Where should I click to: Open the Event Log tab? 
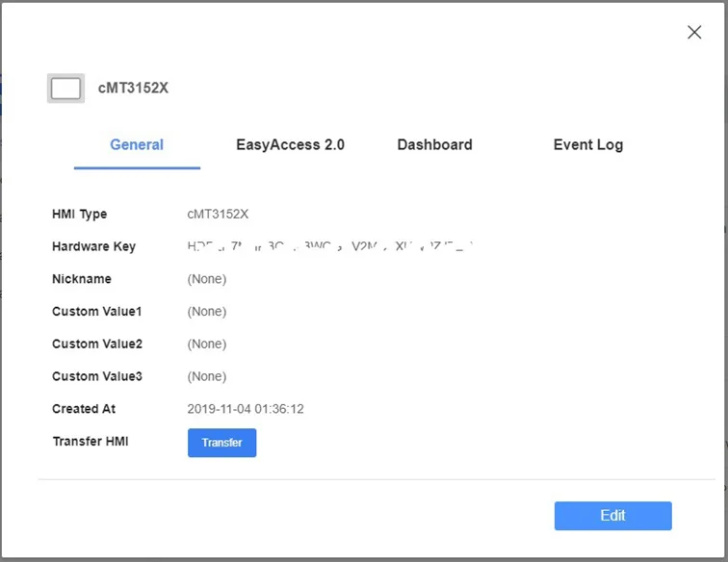point(588,144)
